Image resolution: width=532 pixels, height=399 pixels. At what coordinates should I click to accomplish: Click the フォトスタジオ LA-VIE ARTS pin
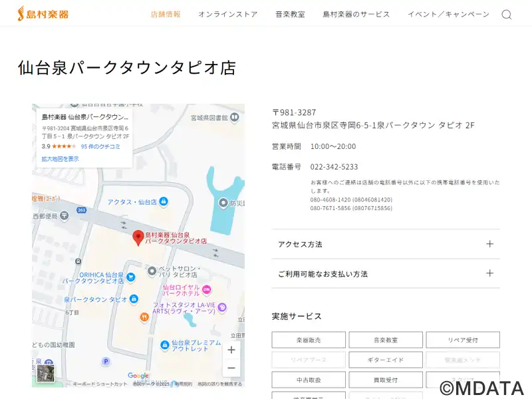point(222,307)
